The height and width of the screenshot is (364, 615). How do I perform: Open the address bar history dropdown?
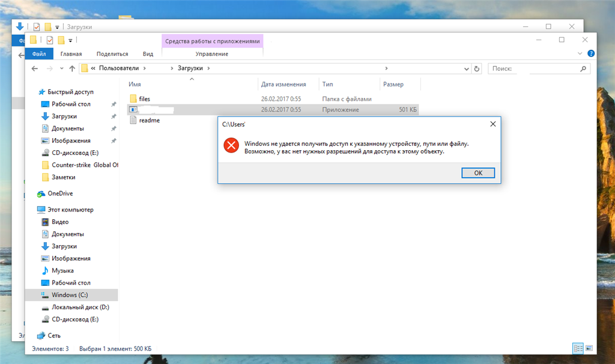pyautogui.click(x=466, y=68)
